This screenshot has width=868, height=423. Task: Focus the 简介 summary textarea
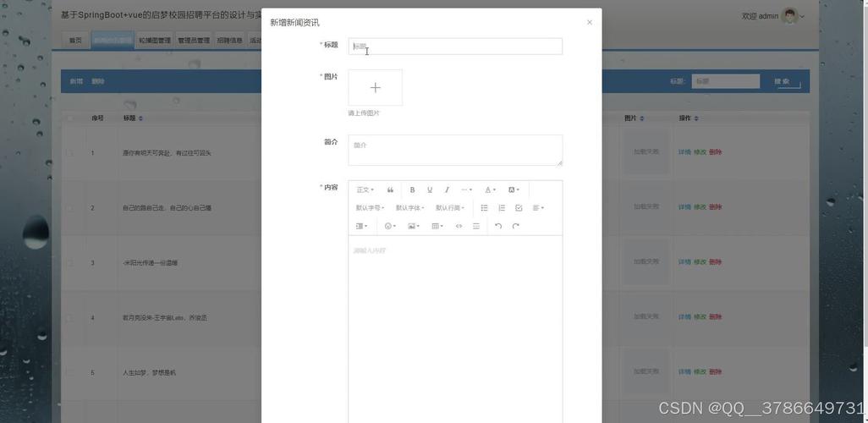point(455,150)
